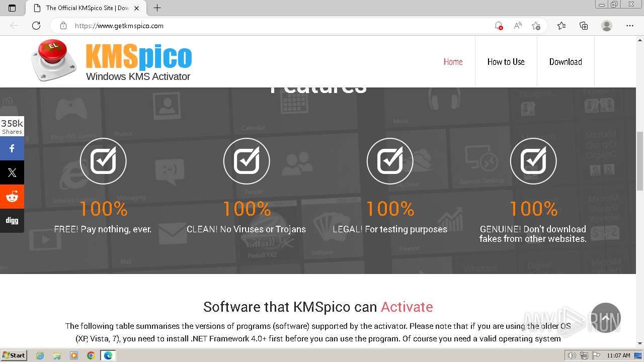Click 'LEGAL! For testing purposes' text
The height and width of the screenshot is (362, 644).
(390, 229)
